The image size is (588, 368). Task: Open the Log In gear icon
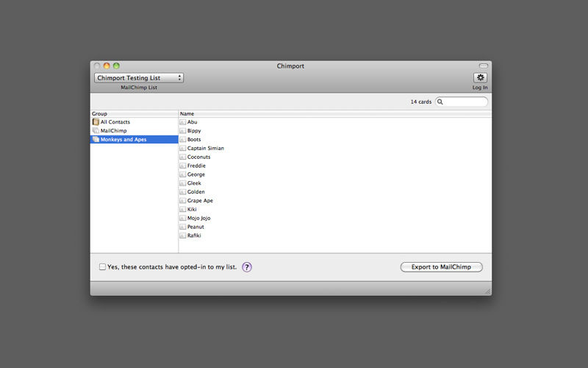click(x=480, y=78)
